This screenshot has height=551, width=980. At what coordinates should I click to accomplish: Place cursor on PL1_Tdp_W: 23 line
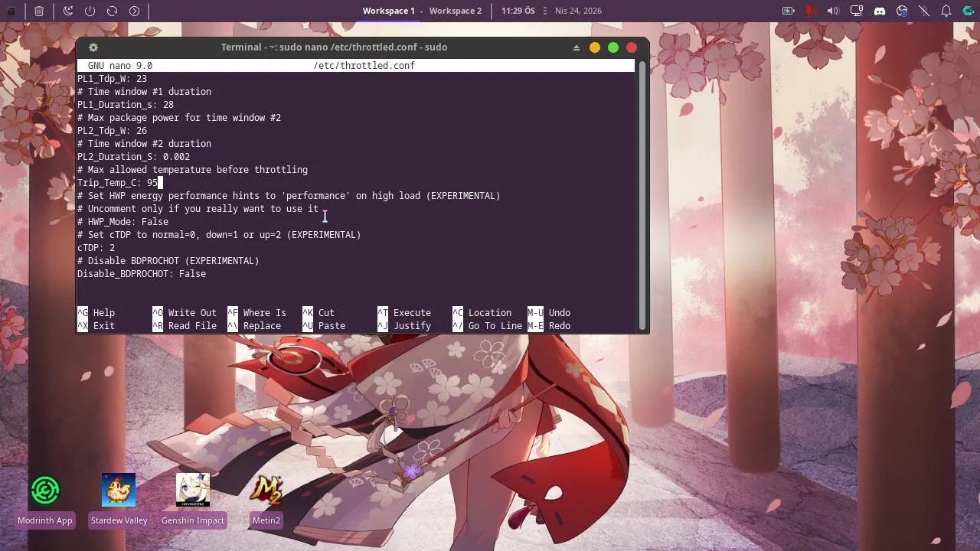pyautogui.click(x=112, y=79)
